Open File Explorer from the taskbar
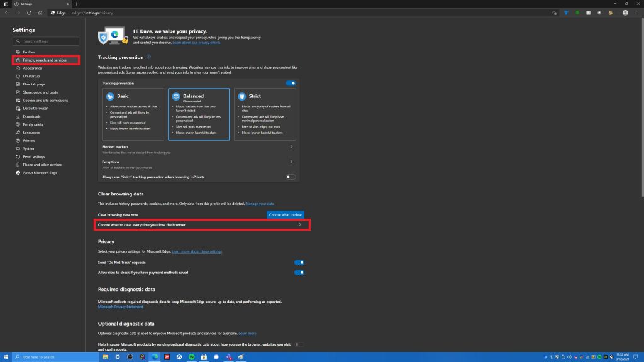The height and width of the screenshot is (362, 644). tap(105, 357)
